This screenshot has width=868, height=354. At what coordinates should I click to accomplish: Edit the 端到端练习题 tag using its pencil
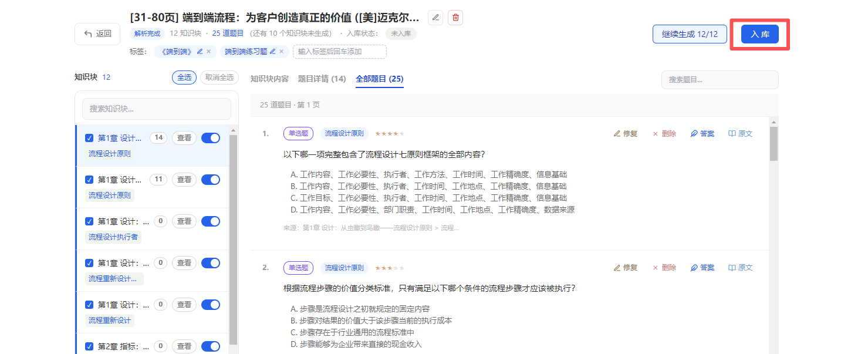click(x=272, y=52)
